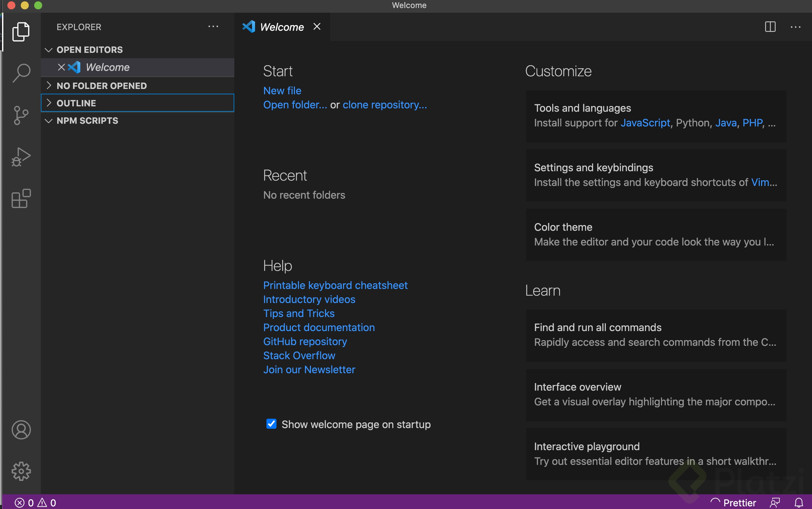
Task: Install Vim keybindings link
Action: (760, 182)
